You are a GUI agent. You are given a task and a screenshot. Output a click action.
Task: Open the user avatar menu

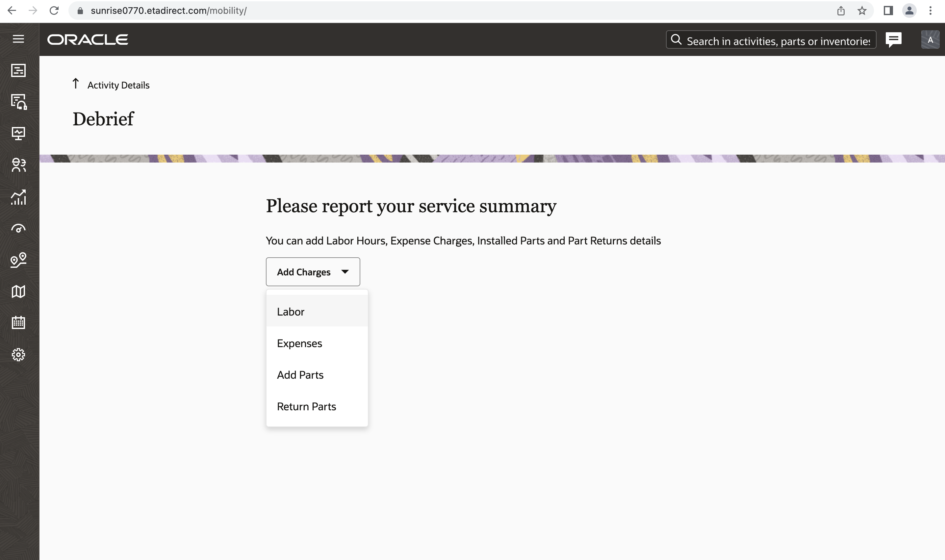click(x=930, y=39)
